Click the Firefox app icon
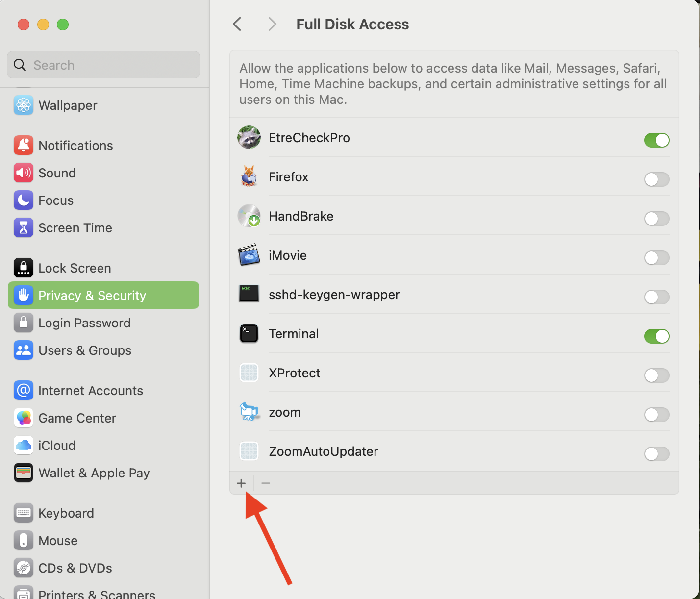 pyautogui.click(x=249, y=177)
